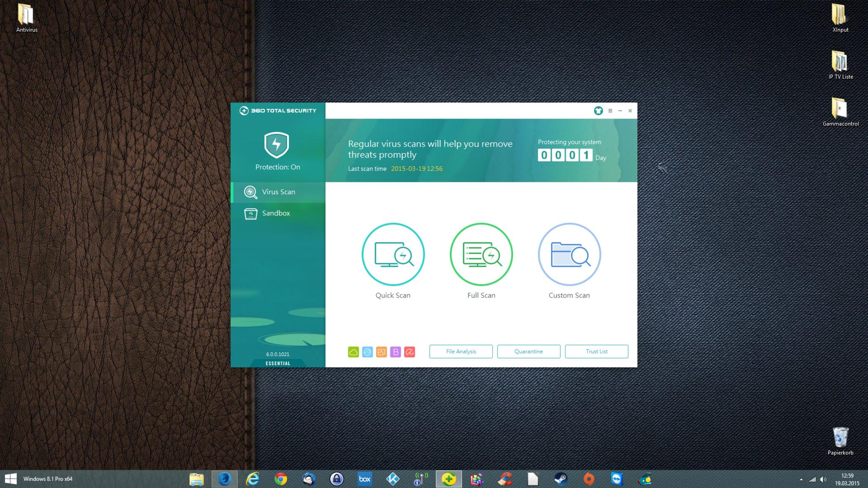868x488 pixels.
Task: Open the Windows Start button
Action: click(x=11, y=479)
